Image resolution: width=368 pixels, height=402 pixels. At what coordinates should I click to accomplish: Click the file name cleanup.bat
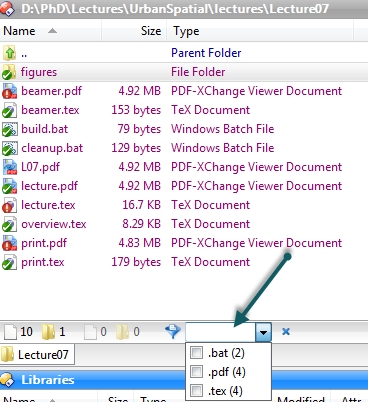pyautogui.click(x=52, y=148)
